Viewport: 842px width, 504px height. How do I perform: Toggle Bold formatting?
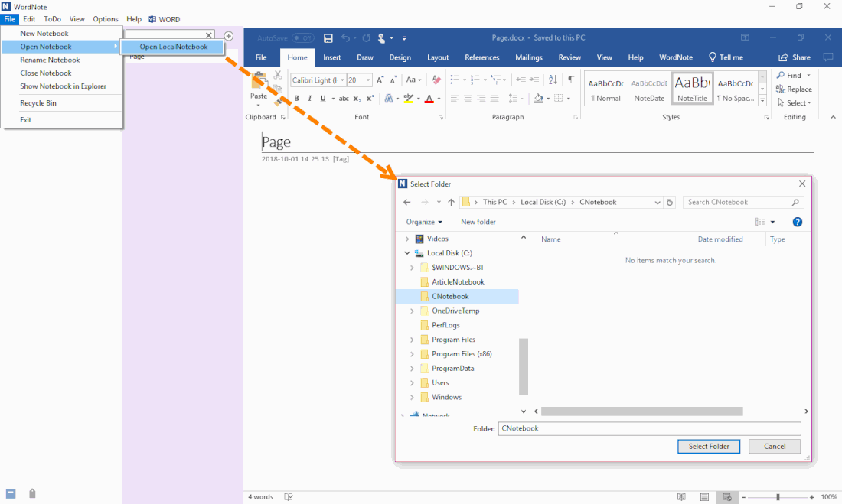pyautogui.click(x=296, y=98)
